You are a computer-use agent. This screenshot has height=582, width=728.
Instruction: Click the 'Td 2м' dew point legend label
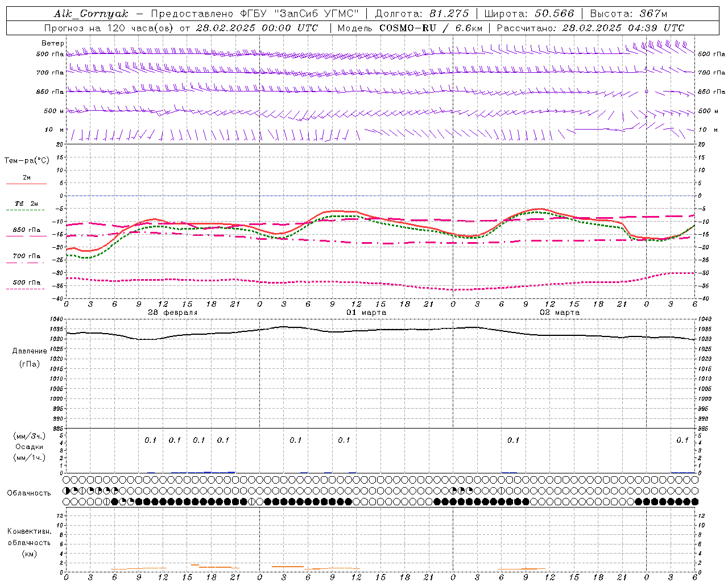pyautogui.click(x=27, y=203)
